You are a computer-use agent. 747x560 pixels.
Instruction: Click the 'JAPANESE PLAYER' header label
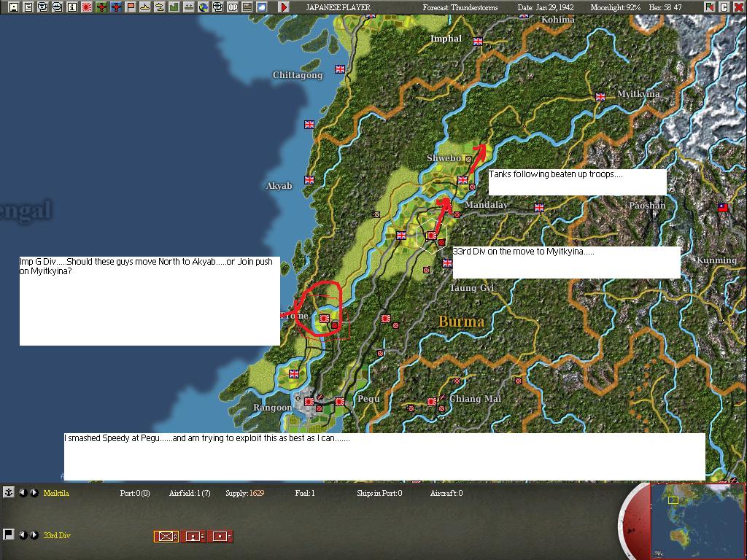[338, 7]
